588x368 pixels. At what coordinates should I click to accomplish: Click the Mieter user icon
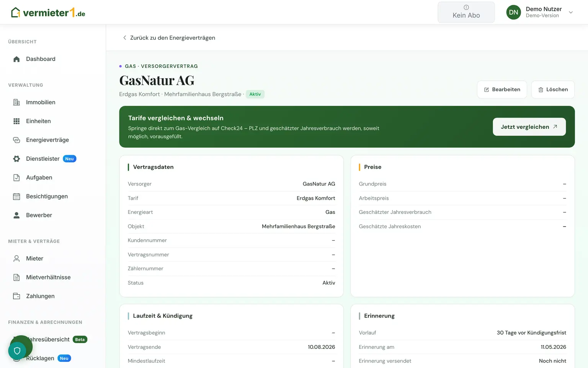[16, 258]
